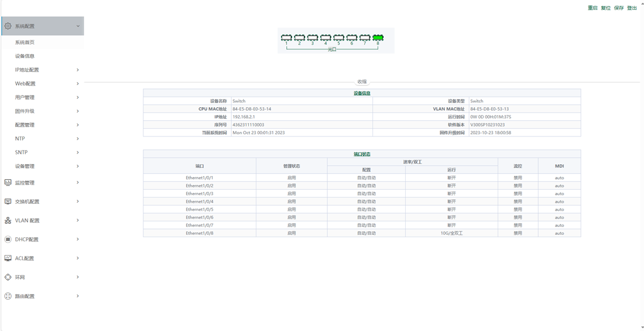
Task: Click serial number 4362311110003
Action: click(x=248, y=125)
